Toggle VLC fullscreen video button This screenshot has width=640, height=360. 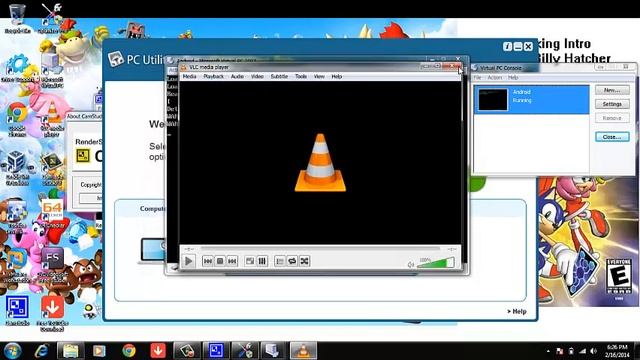coord(250,261)
